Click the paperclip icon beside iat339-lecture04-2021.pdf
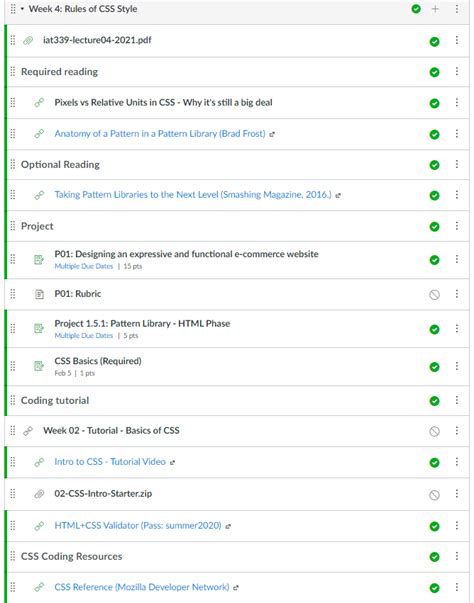 [x=28, y=40]
